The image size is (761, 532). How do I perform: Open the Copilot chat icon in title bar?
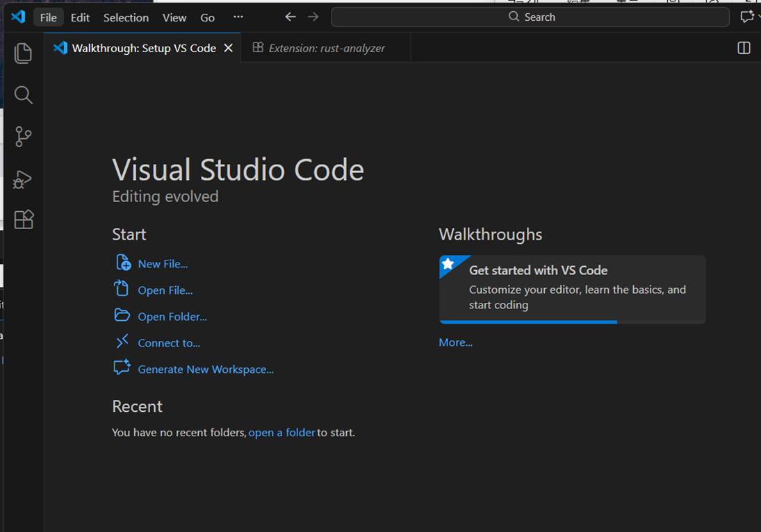pos(746,17)
